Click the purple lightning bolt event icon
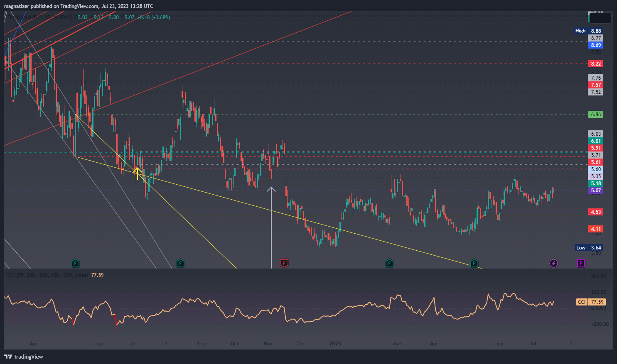This screenshot has width=617, height=364. coord(553,263)
